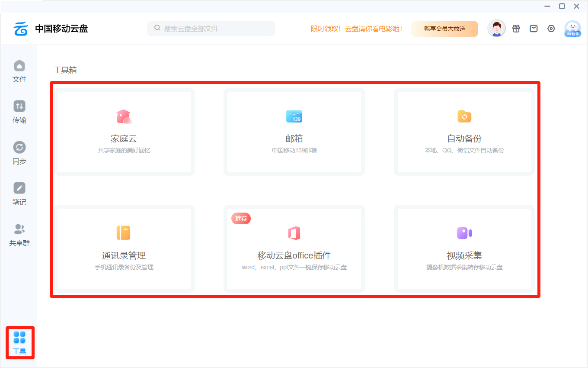Viewport: 588px width, 368px height.
Task: Open the gift box icon
Action: pos(516,29)
